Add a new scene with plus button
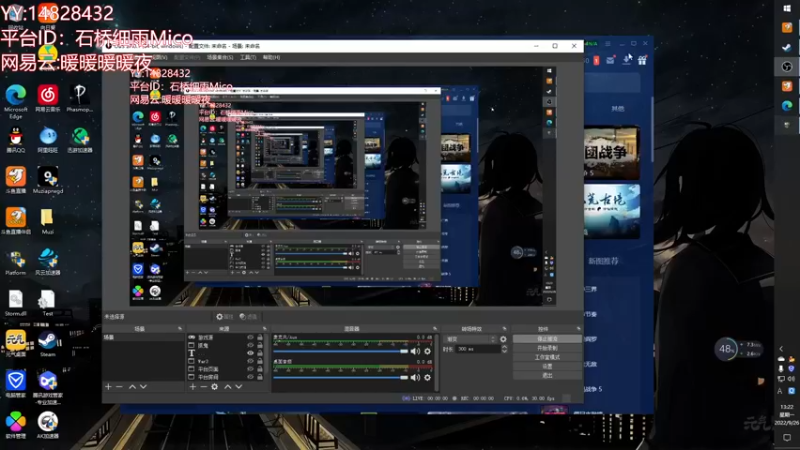The height and width of the screenshot is (450, 800). (x=108, y=387)
